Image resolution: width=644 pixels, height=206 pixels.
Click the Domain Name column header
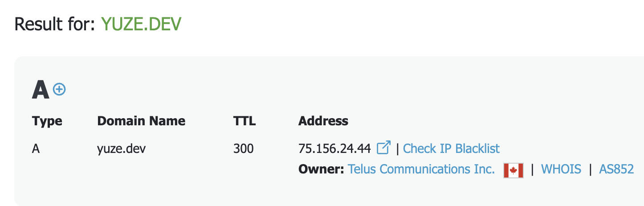point(141,121)
